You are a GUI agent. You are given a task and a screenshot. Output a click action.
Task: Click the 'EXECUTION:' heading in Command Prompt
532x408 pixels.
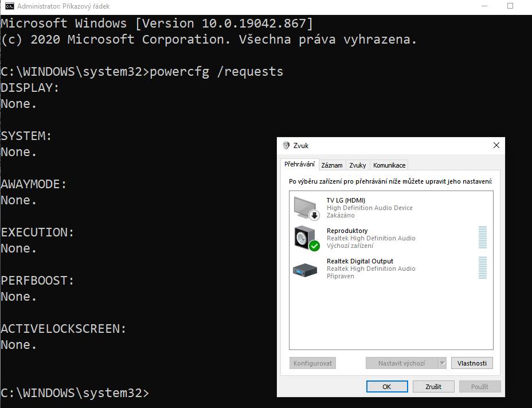pyautogui.click(x=37, y=232)
